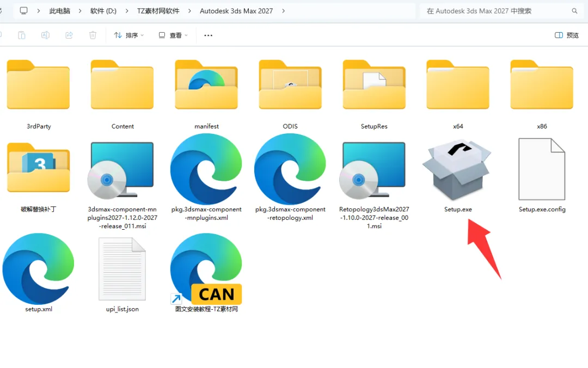
Task: Open the three-dot more options menu
Action: point(208,35)
